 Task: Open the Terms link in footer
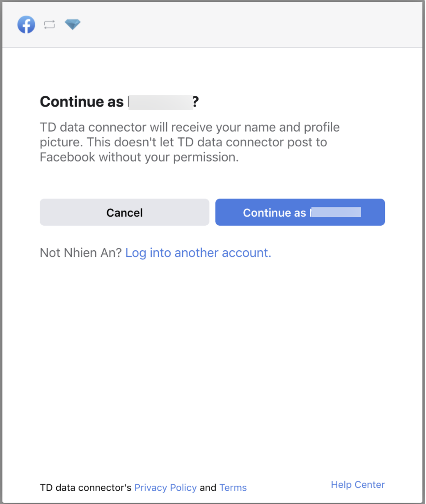pos(233,487)
